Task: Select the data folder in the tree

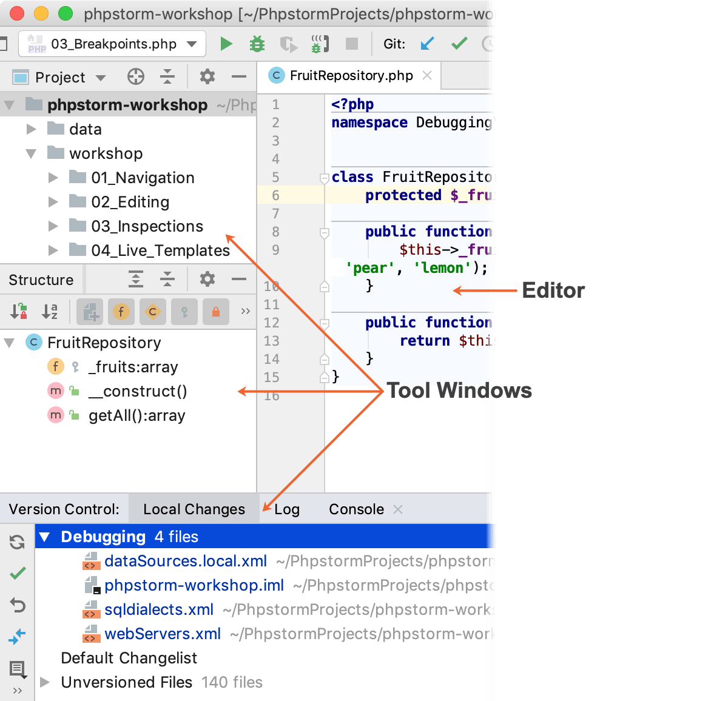Action: (x=128, y=129)
